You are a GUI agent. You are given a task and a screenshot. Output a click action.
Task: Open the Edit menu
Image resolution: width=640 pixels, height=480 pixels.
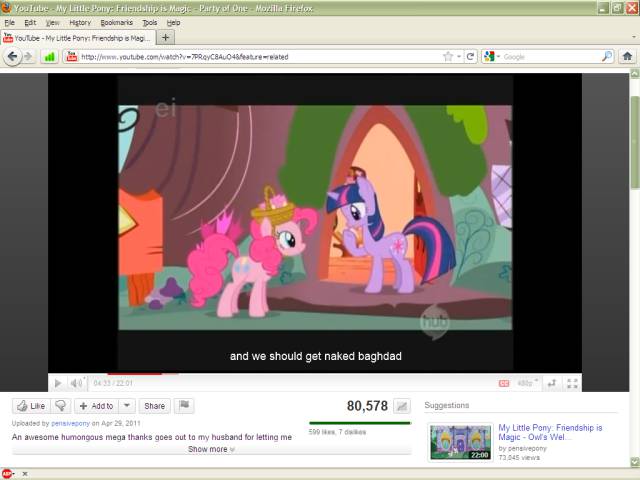pyautogui.click(x=30, y=22)
